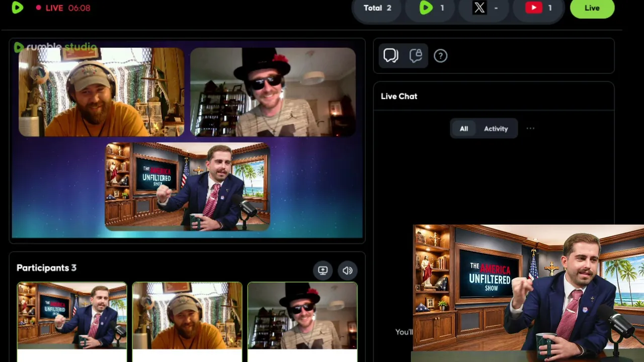Click the Participants 3 heading
Screen dimensions: 644x362
coord(46,268)
